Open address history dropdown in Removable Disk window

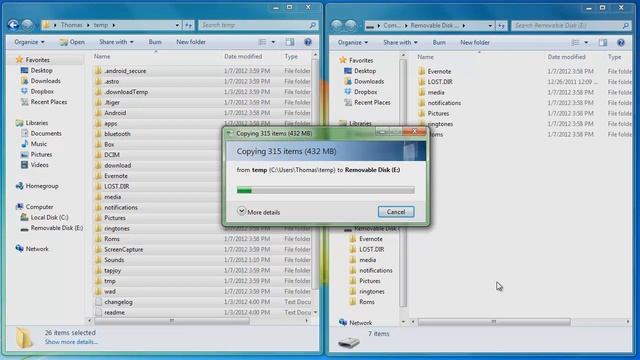(490, 26)
